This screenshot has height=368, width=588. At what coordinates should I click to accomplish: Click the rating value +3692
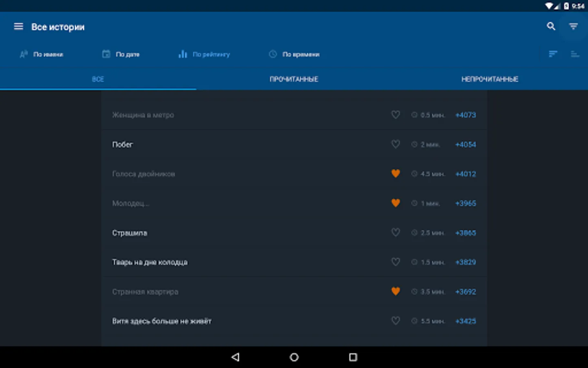click(x=465, y=292)
